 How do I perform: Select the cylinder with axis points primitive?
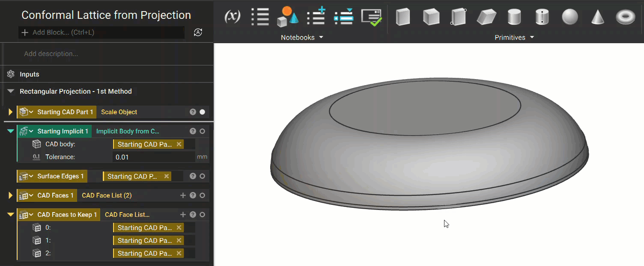tap(542, 17)
